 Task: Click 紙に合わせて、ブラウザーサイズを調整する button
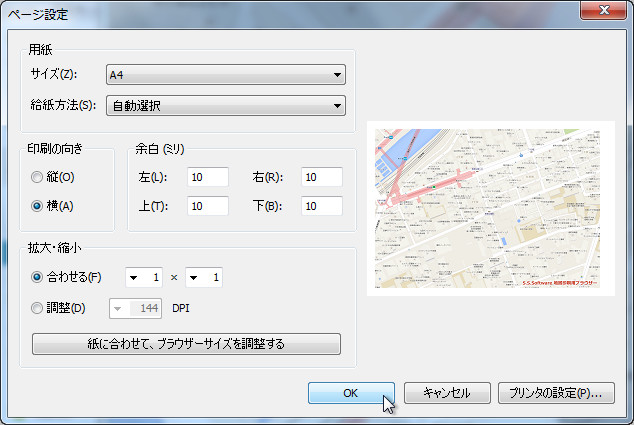pyautogui.click(x=186, y=344)
